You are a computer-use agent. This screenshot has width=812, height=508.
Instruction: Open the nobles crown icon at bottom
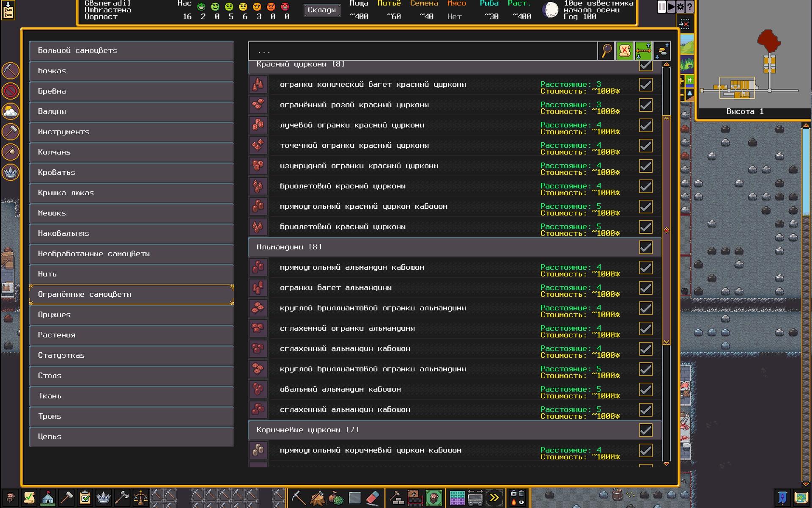(103, 498)
